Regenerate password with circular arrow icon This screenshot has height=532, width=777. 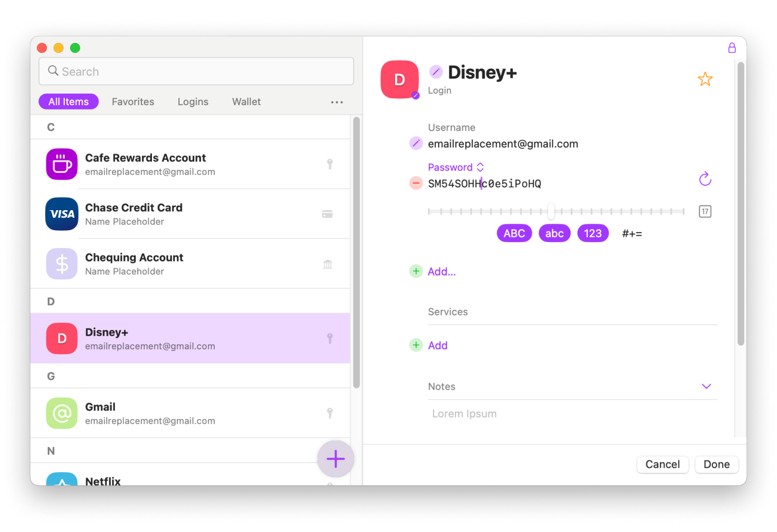(705, 179)
